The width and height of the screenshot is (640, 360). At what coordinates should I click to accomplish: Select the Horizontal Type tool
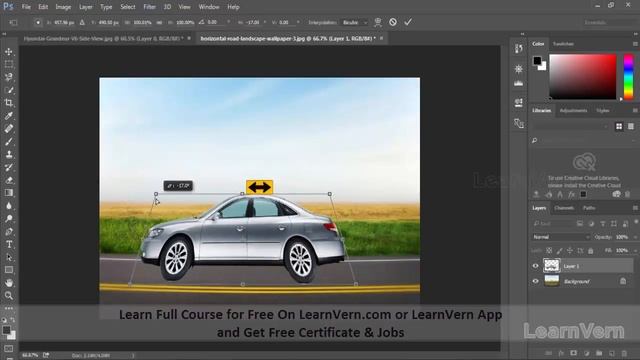point(9,244)
